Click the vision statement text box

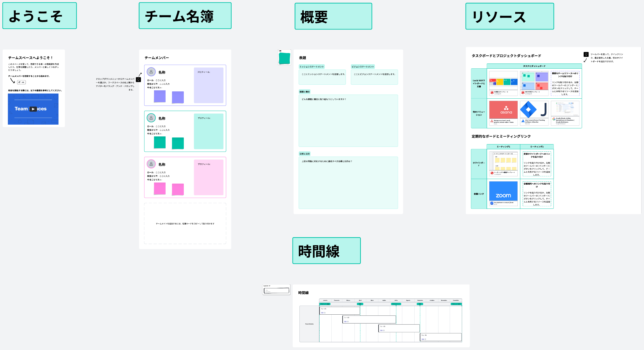pos(374,77)
